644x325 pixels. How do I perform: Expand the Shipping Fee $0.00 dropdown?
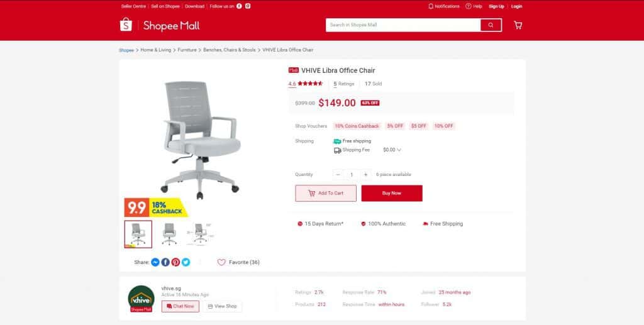click(x=392, y=150)
